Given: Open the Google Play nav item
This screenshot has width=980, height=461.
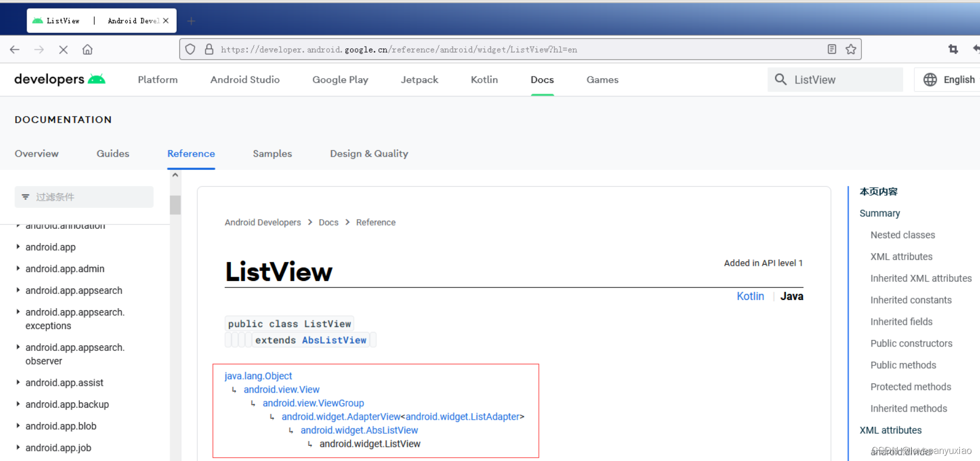Looking at the screenshot, I should [x=340, y=80].
